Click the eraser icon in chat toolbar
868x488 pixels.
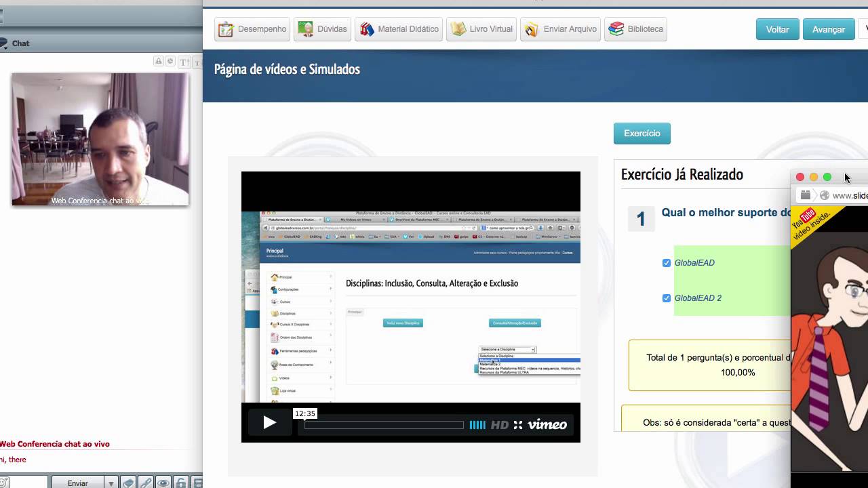click(127, 483)
